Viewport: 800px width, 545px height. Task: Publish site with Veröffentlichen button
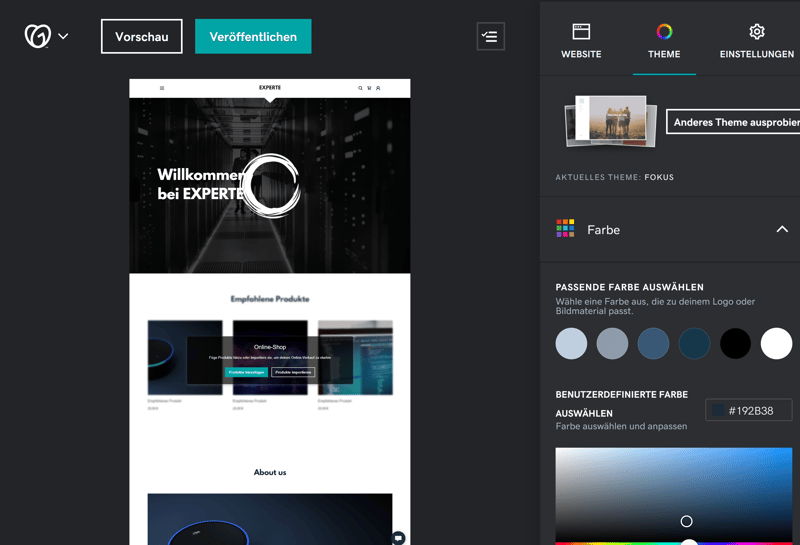(253, 36)
